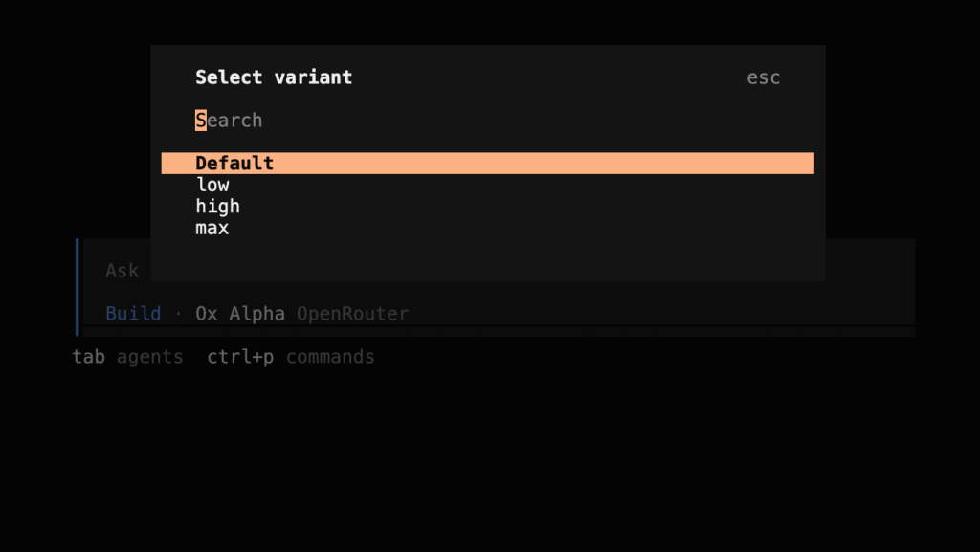Click the word commands in footer
The height and width of the screenshot is (552, 980).
click(330, 357)
